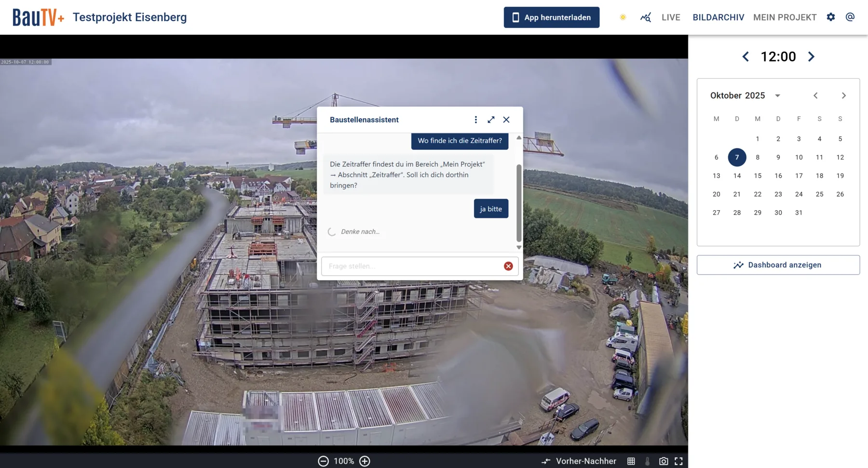Screen dimensions: 868x468
Task: Open Baustellenassistent three-dot options menu
Action: click(475, 120)
